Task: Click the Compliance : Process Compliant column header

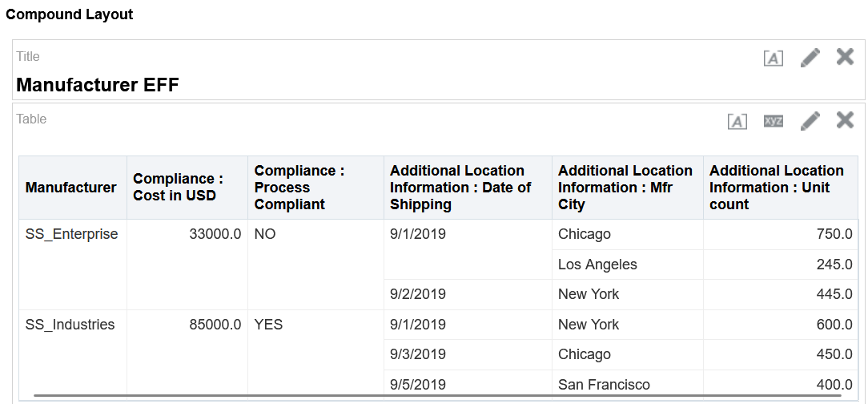Action: pyautogui.click(x=299, y=188)
